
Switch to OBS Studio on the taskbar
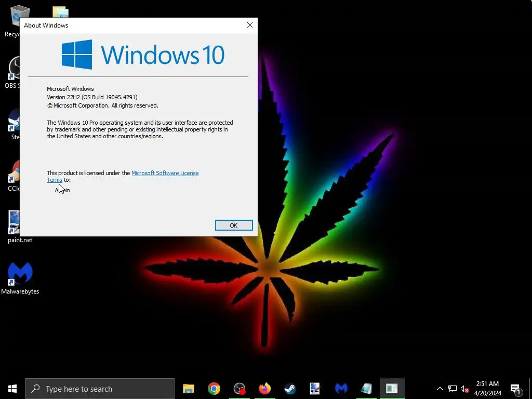[x=239, y=389]
